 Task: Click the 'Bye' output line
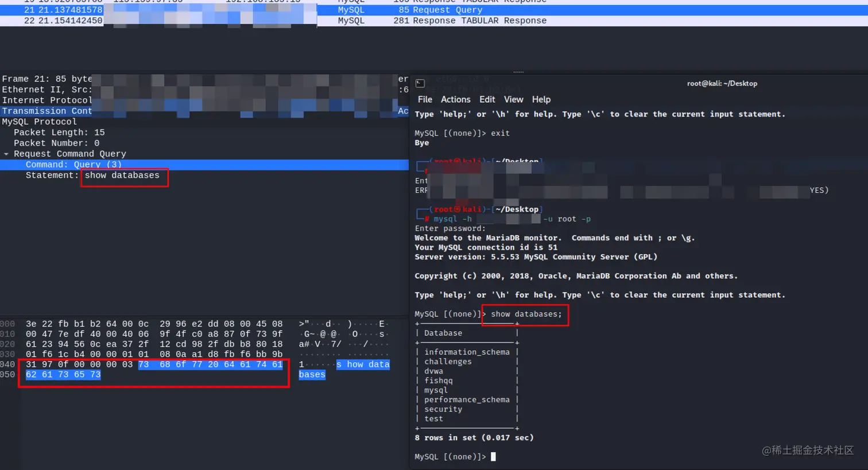(422, 143)
